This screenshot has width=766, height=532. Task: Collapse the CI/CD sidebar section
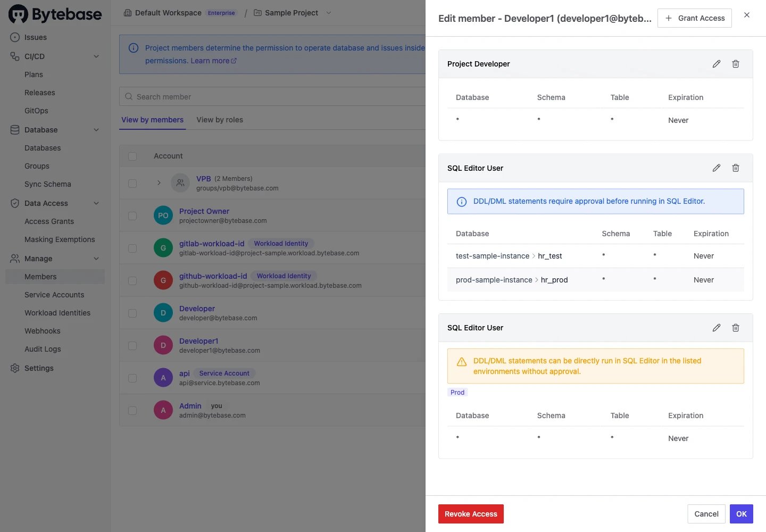pos(96,56)
